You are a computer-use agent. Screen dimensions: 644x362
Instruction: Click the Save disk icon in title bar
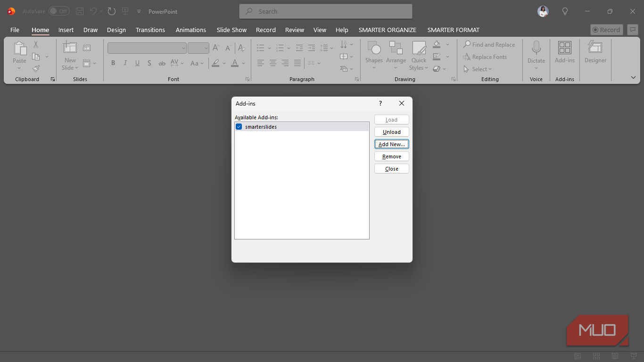coord(80,11)
